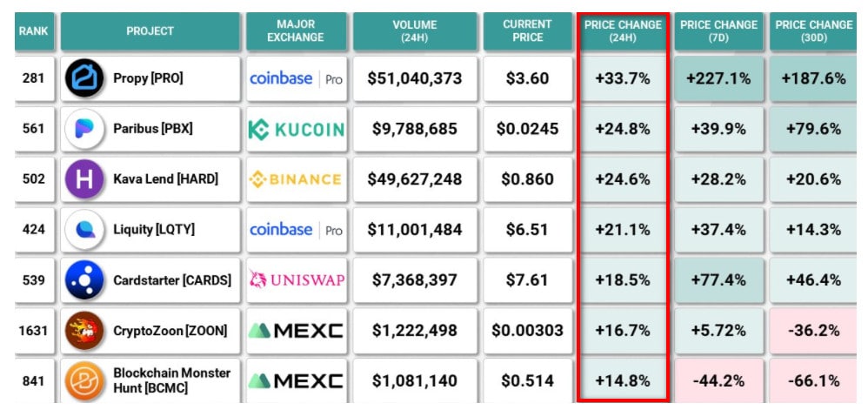Click the Kava Lend purple H icon
This screenshot has height=417, width=868.
(84, 179)
